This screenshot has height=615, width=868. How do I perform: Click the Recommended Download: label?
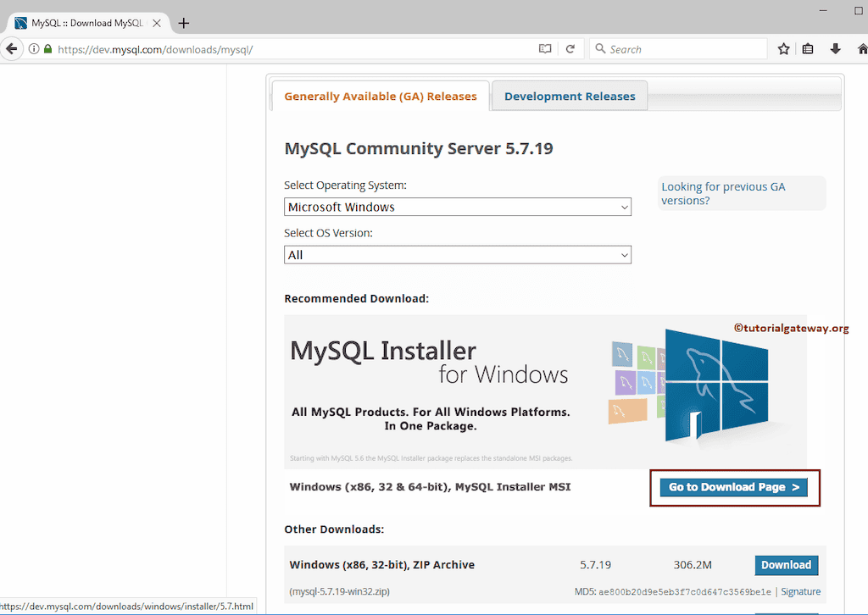coord(357,299)
